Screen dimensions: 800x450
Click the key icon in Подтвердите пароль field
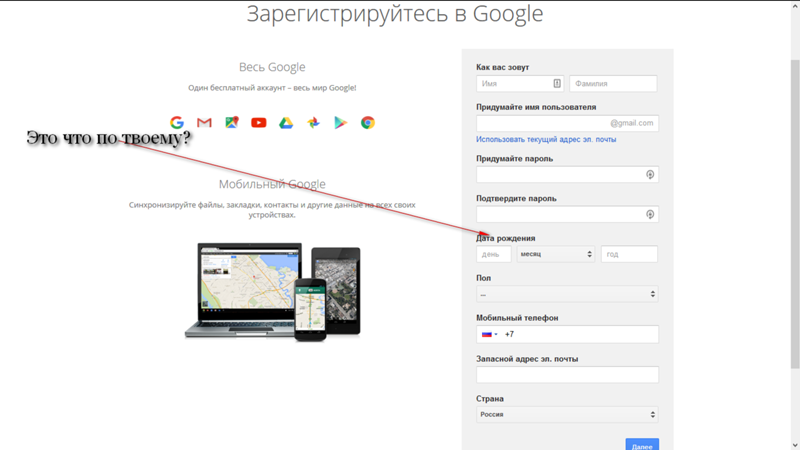(x=650, y=214)
